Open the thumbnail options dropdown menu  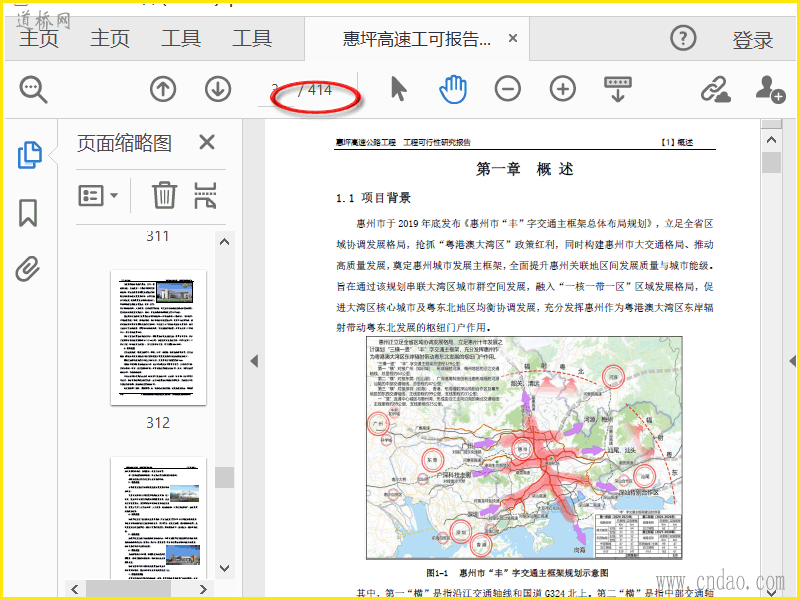(98, 195)
